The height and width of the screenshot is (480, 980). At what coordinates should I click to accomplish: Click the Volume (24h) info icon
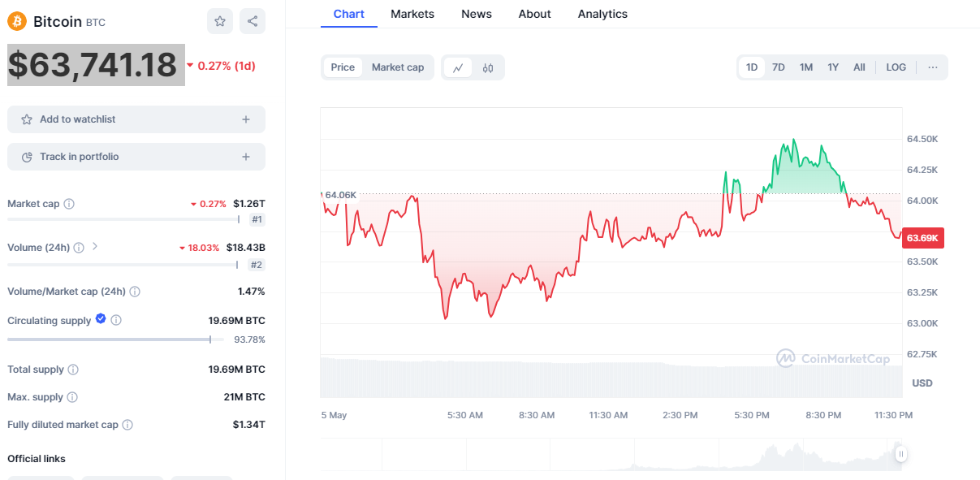79,248
